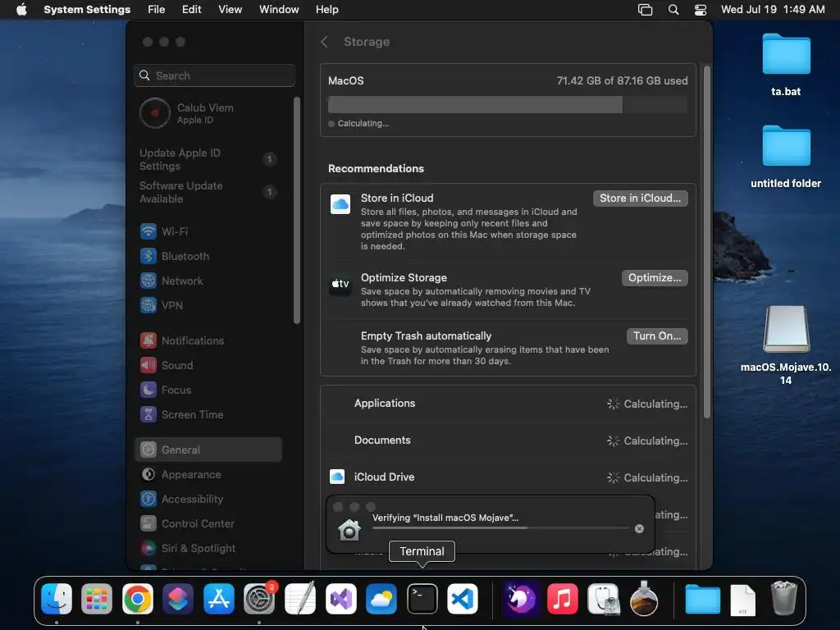The width and height of the screenshot is (840, 630).
Task: Click the settings Search field
Action: (214, 75)
